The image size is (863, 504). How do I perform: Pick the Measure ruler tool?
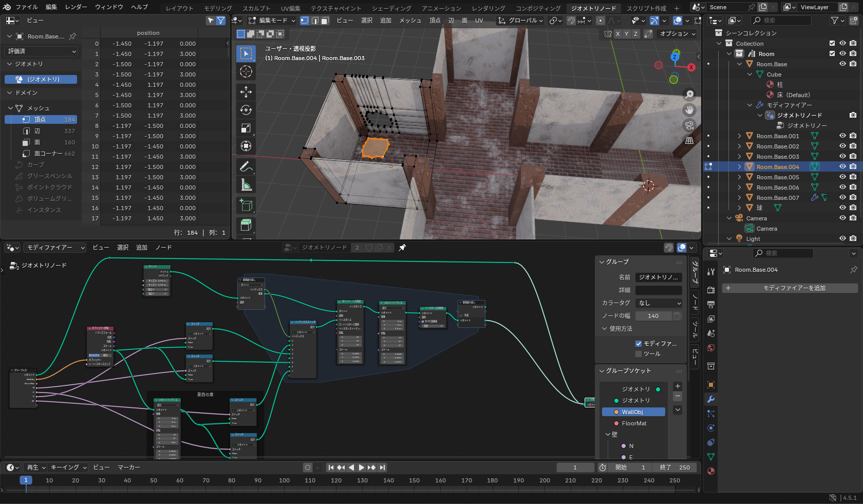(x=246, y=185)
